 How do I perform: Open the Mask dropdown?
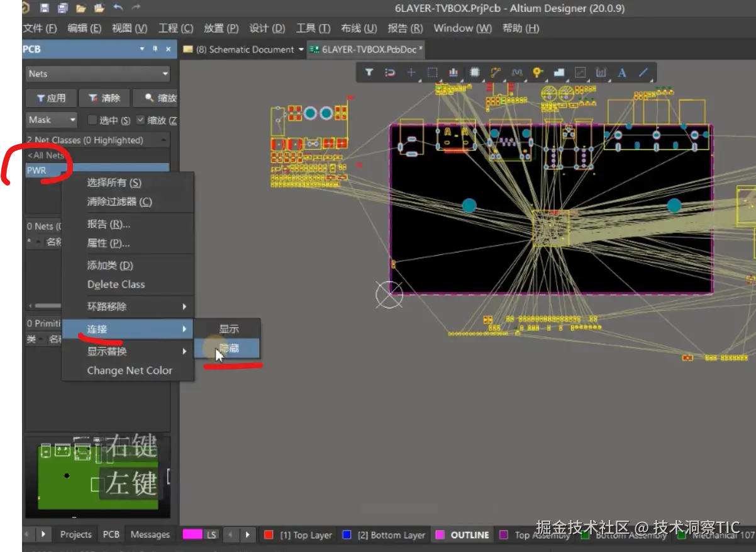pyautogui.click(x=52, y=120)
